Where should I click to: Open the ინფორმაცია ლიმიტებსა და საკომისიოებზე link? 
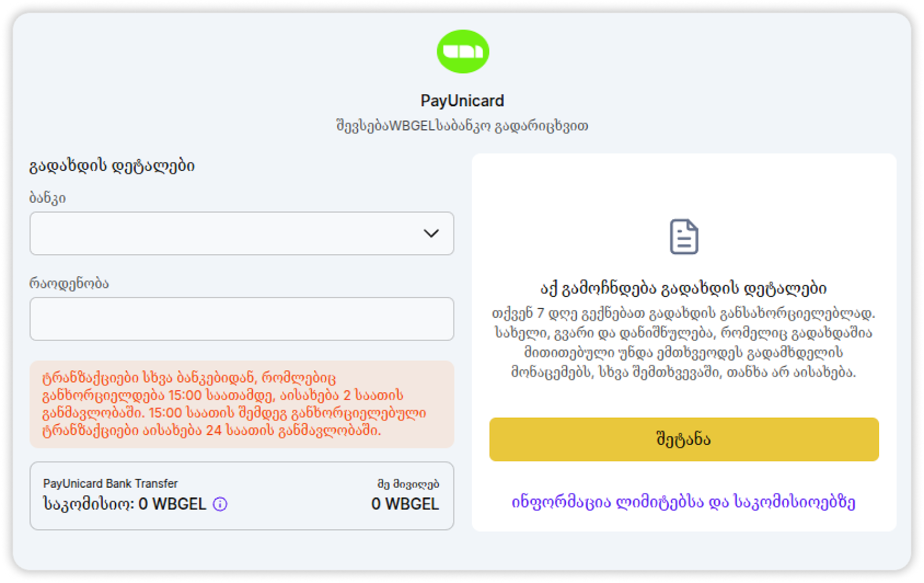point(683,502)
